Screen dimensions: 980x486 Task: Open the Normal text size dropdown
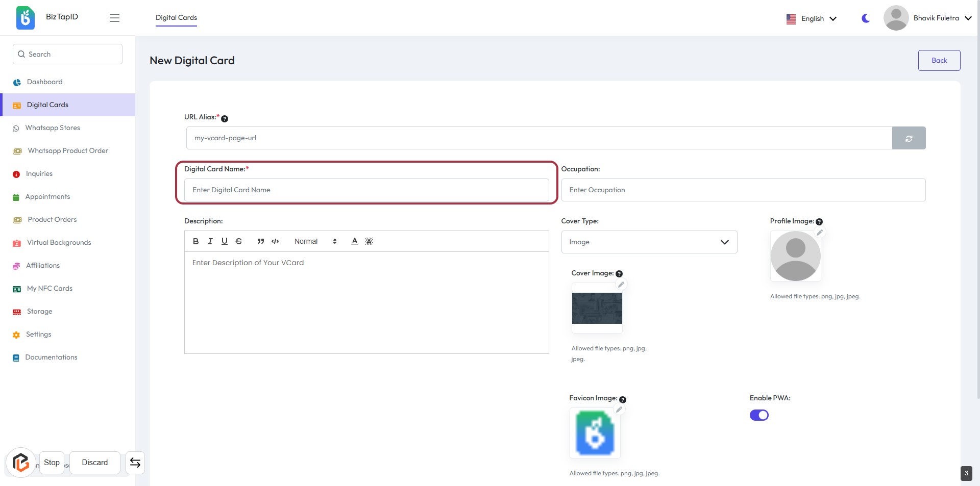pos(315,241)
